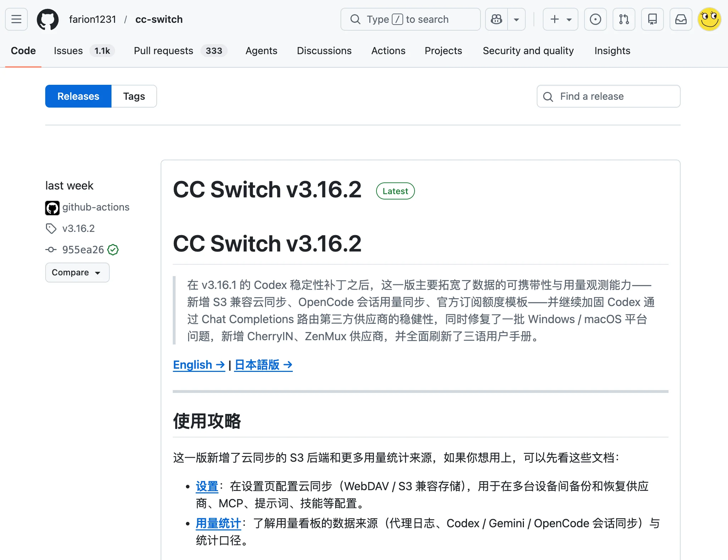Switch to the Projects tab
728x560 pixels.
click(443, 51)
